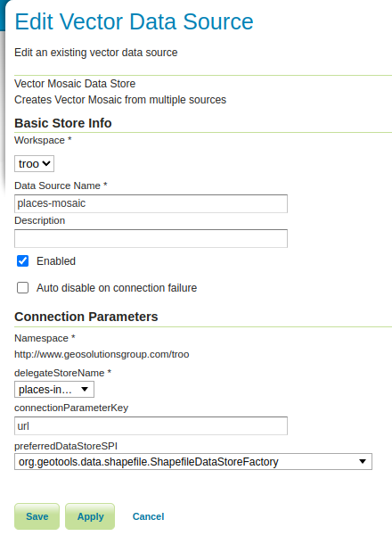Expand the delegateStoreName dropdown places-in...
This screenshot has height=536, width=392.
click(54, 390)
